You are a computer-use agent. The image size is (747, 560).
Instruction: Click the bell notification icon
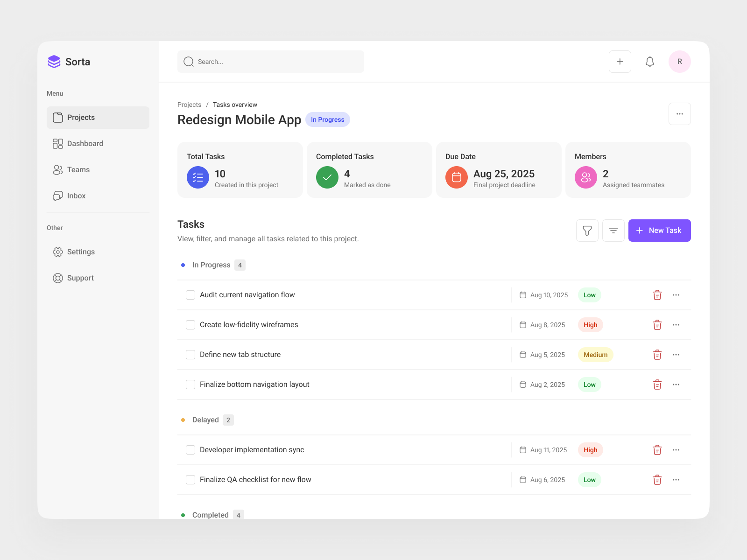(x=649, y=61)
